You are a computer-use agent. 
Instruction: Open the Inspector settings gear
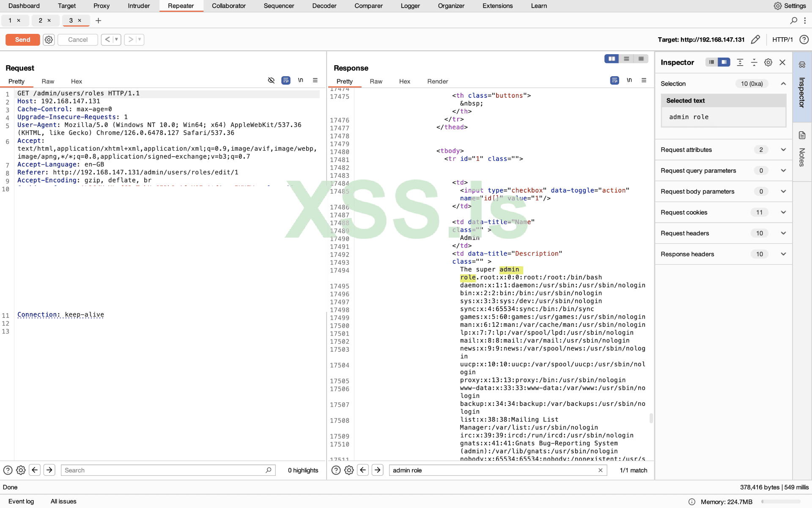coord(768,62)
